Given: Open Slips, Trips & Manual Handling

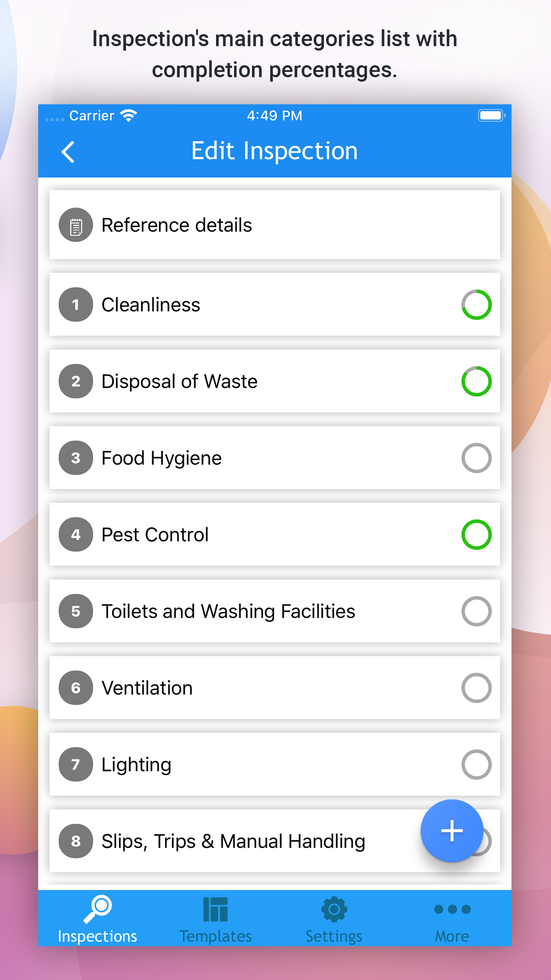Looking at the screenshot, I should coord(233,841).
